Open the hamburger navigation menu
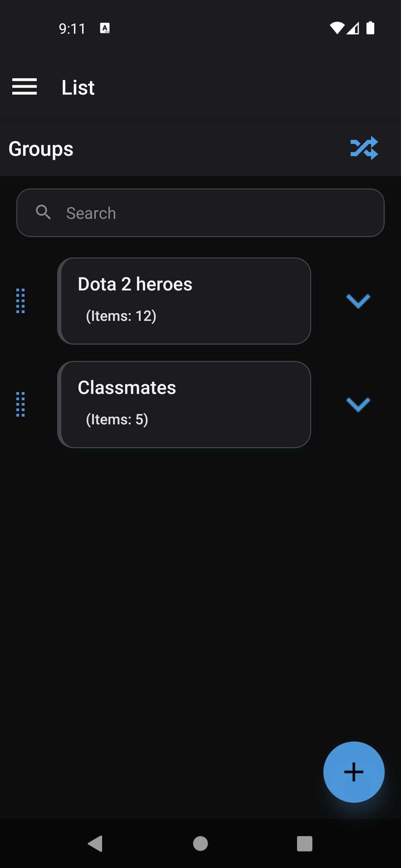 (25, 87)
